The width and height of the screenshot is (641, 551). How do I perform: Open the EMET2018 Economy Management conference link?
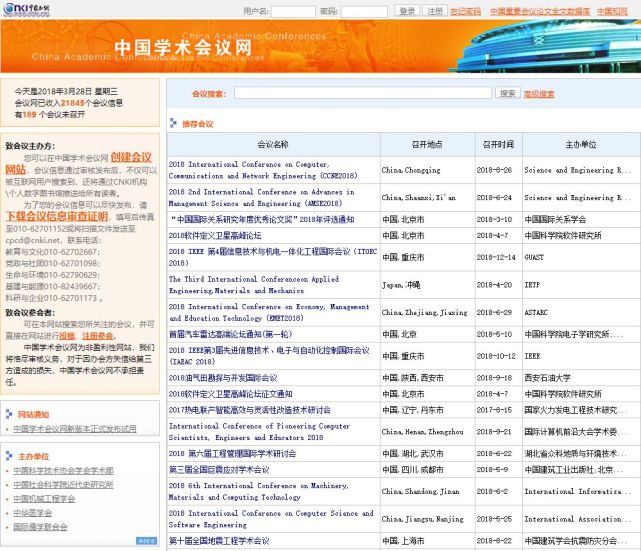[269, 312]
